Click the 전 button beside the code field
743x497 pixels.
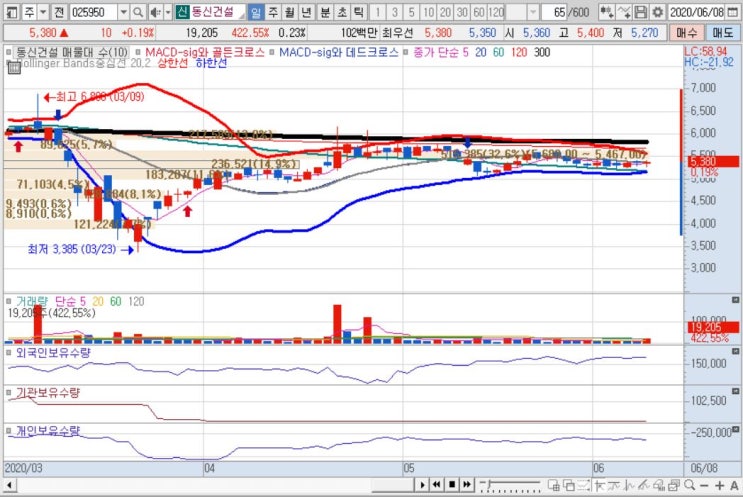[x=59, y=12]
